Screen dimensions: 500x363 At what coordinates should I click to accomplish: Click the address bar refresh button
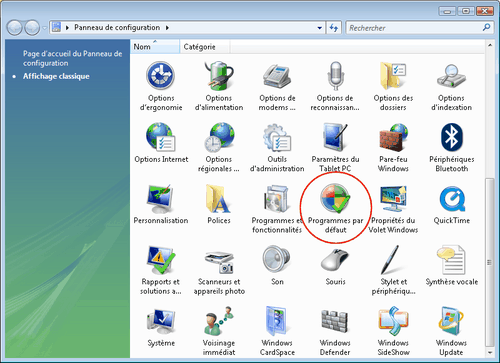(x=333, y=28)
